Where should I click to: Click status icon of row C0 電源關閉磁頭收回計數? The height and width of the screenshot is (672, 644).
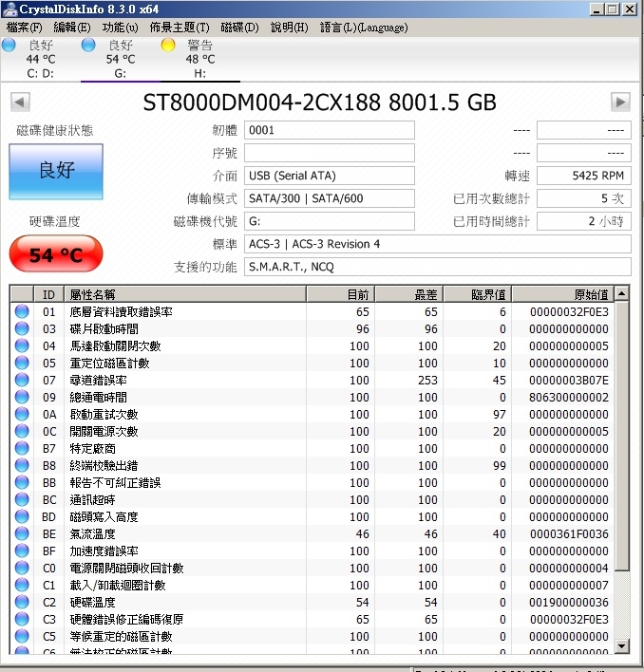[x=22, y=568]
